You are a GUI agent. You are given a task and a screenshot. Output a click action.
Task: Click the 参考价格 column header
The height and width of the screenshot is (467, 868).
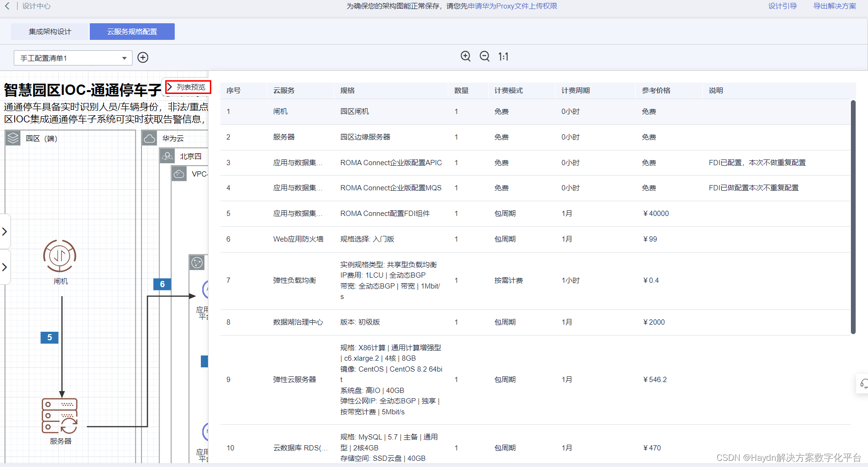tap(656, 90)
